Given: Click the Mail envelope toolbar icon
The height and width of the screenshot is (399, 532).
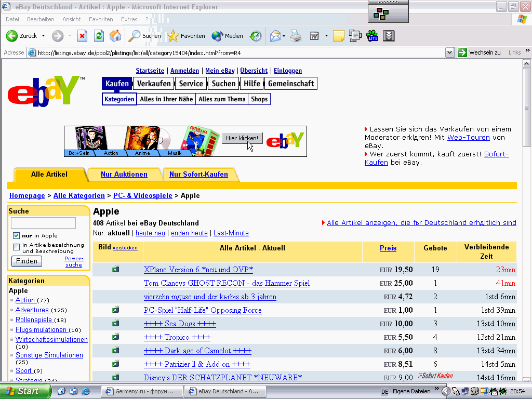Looking at the screenshot, I should tap(275, 36).
